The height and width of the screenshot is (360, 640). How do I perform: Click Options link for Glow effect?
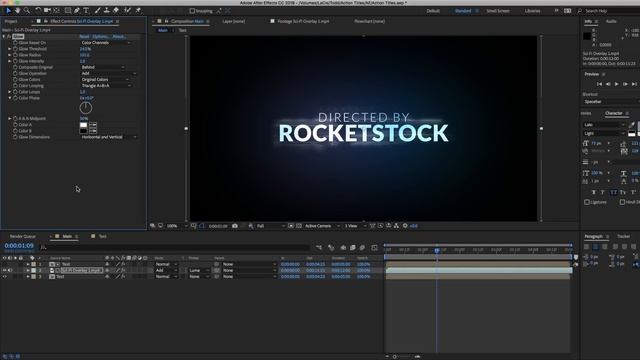pyautogui.click(x=100, y=37)
